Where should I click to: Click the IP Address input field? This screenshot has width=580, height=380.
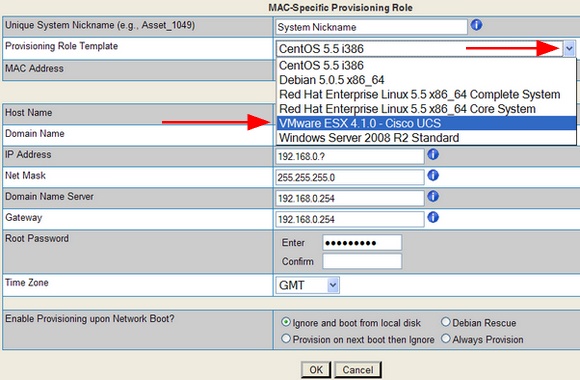click(x=350, y=157)
